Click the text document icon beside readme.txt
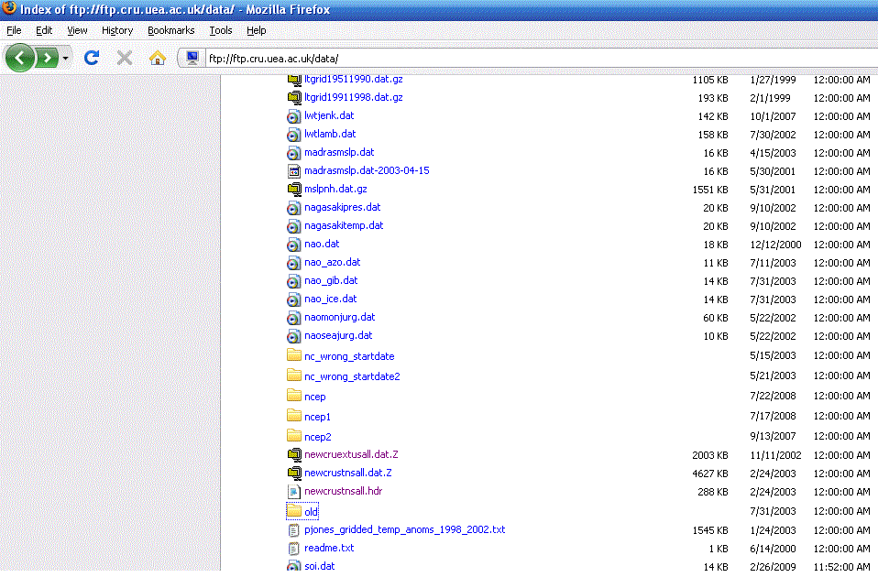The width and height of the screenshot is (878, 588). pyautogui.click(x=294, y=549)
